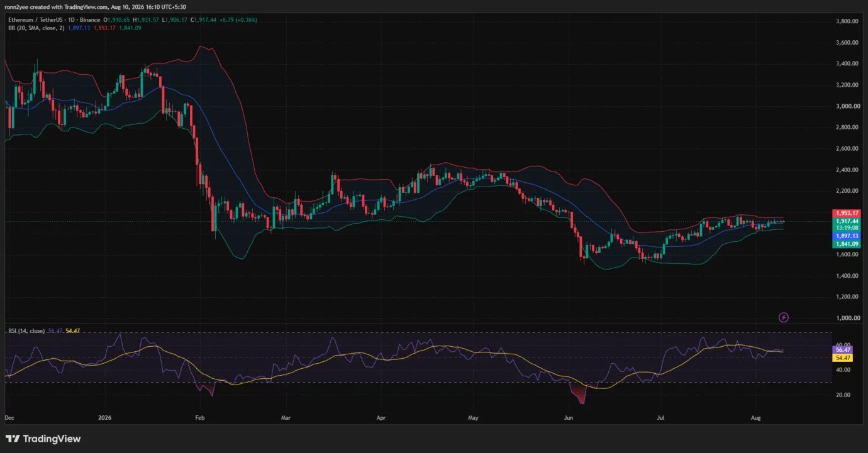Click the 3,400.00 price axis label

coord(847,63)
